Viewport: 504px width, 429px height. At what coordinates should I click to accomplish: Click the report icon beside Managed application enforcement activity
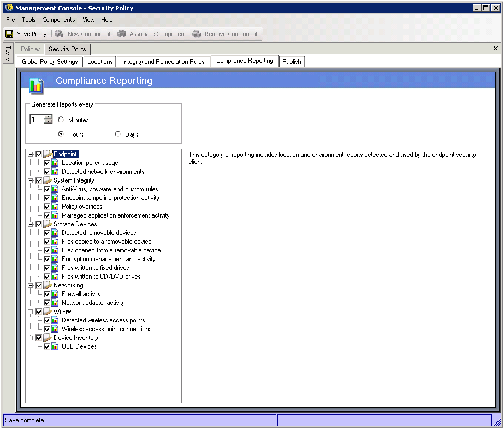coord(55,215)
